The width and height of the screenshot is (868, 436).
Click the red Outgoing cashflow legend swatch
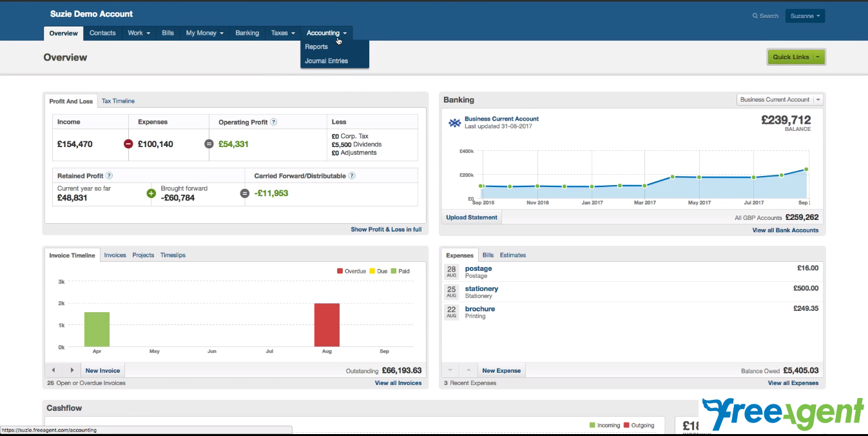[x=626, y=425]
